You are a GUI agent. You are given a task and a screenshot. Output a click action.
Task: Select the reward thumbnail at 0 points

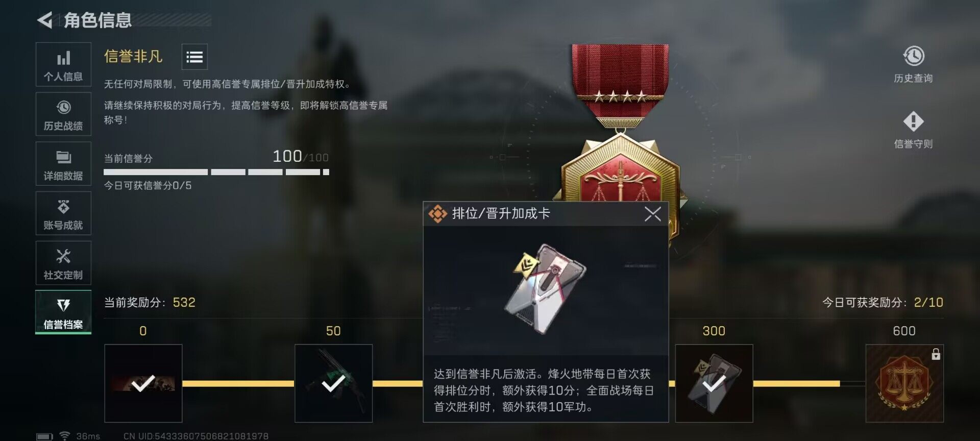point(143,383)
